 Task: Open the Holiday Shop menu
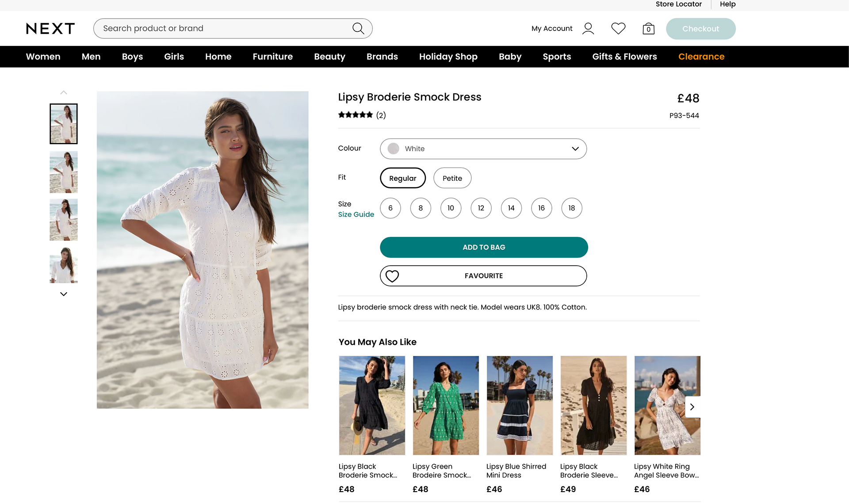tap(448, 57)
